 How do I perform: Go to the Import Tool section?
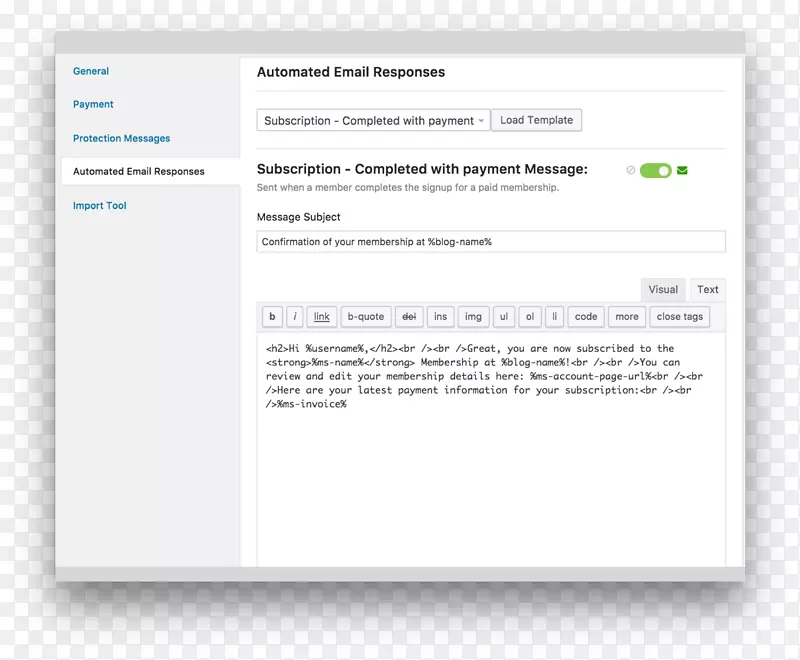(x=99, y=205)
